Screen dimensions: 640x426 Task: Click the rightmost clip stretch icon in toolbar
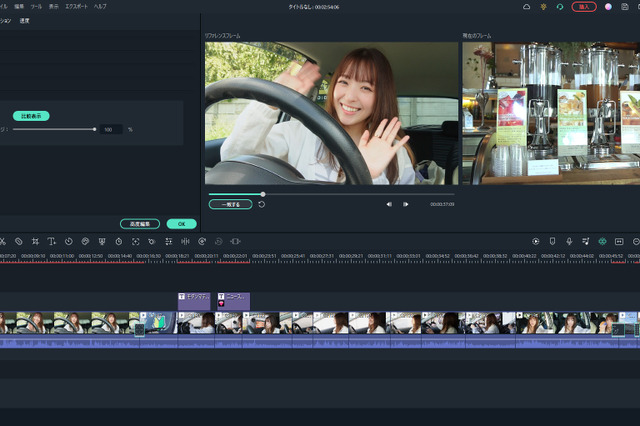(x=236, y=242)
